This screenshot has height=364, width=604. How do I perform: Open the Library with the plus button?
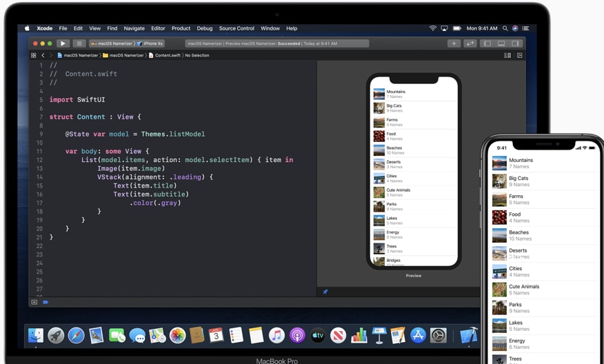click(x=454, y=43)
